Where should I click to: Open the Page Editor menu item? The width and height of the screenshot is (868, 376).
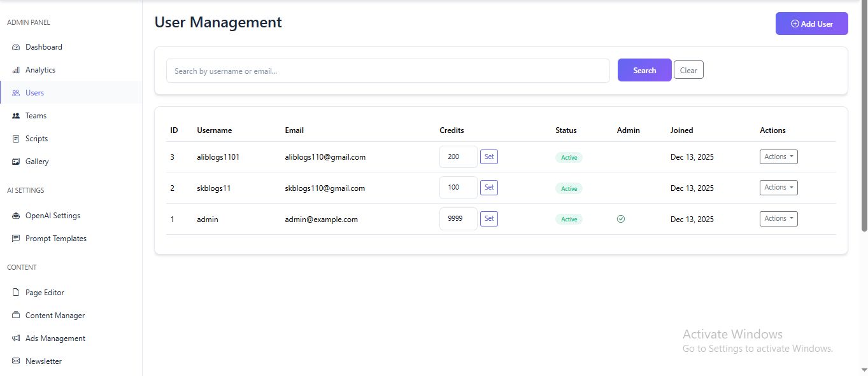(45, 293)
